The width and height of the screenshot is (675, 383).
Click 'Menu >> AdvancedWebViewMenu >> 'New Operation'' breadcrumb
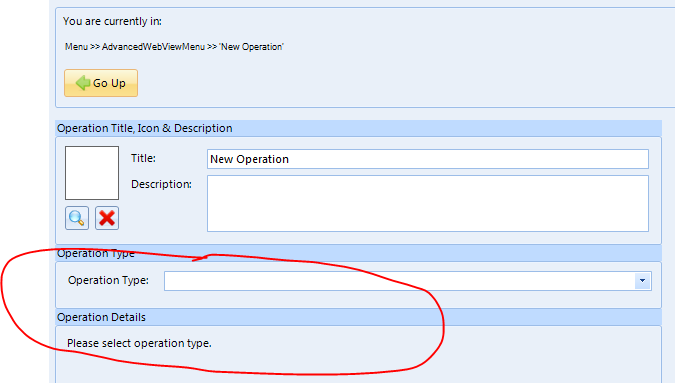(x=174, y=46)
